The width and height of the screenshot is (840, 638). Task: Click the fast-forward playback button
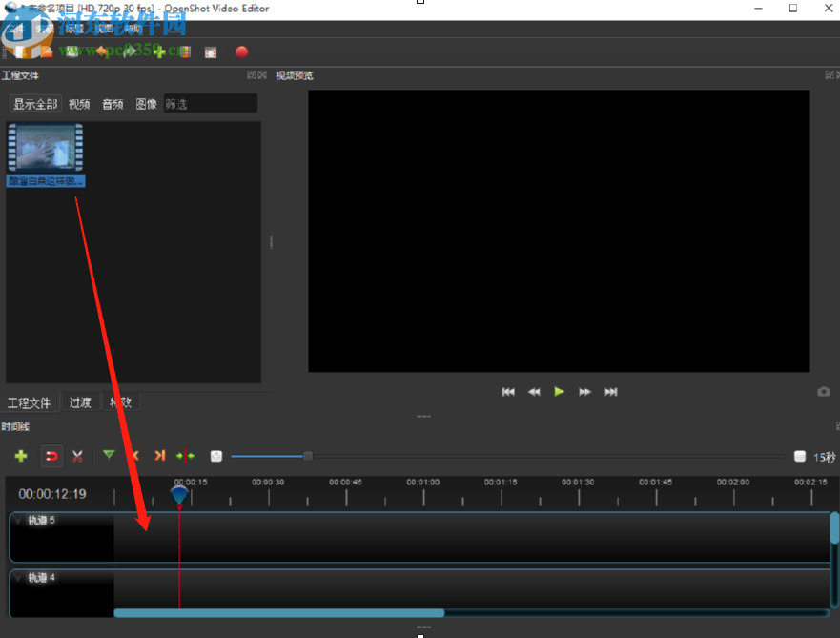(x=585, y=392)
